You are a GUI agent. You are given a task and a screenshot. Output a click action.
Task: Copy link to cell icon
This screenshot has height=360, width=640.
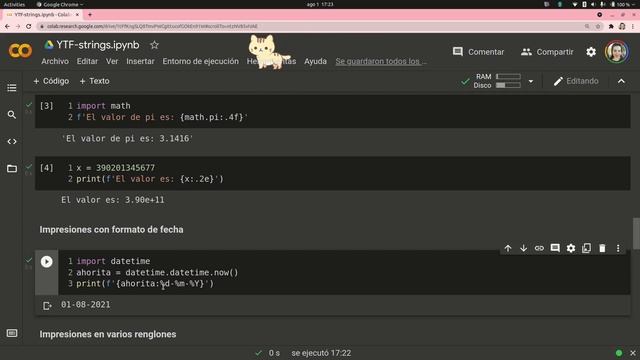click(x=539, y=248)
